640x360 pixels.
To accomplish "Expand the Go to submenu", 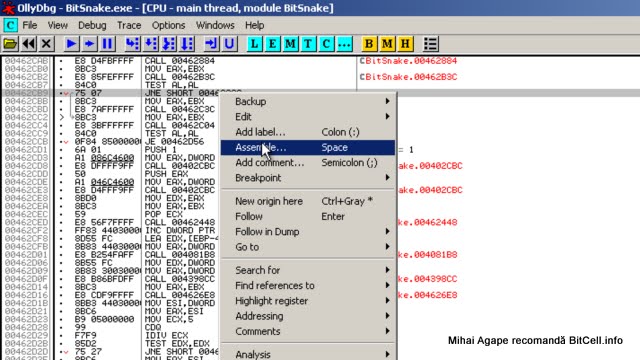I will point(308,247).
